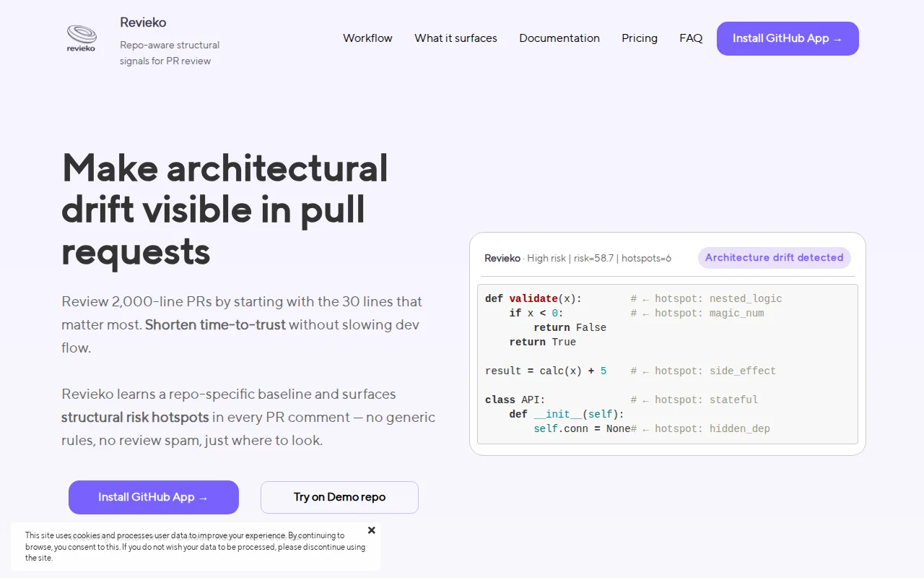Click 'result = calc(x) + 5' code line
The width and height of the screenshot is (924, 578).
546,371
